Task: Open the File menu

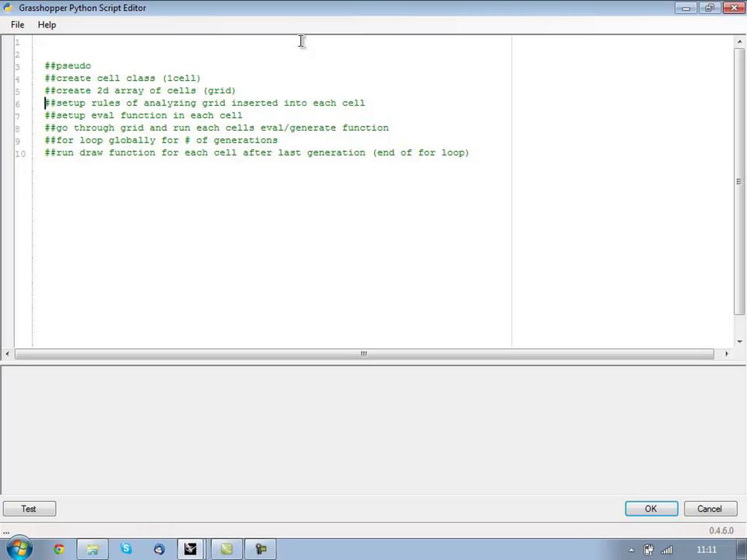Action: pyautogui.click(x=17, y=25)
